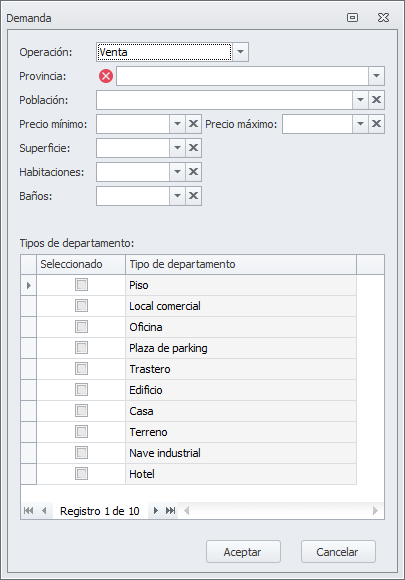Clear the Habitaciones value with X icon
Viewport: 405px width, 580px height.
point(193,172)
